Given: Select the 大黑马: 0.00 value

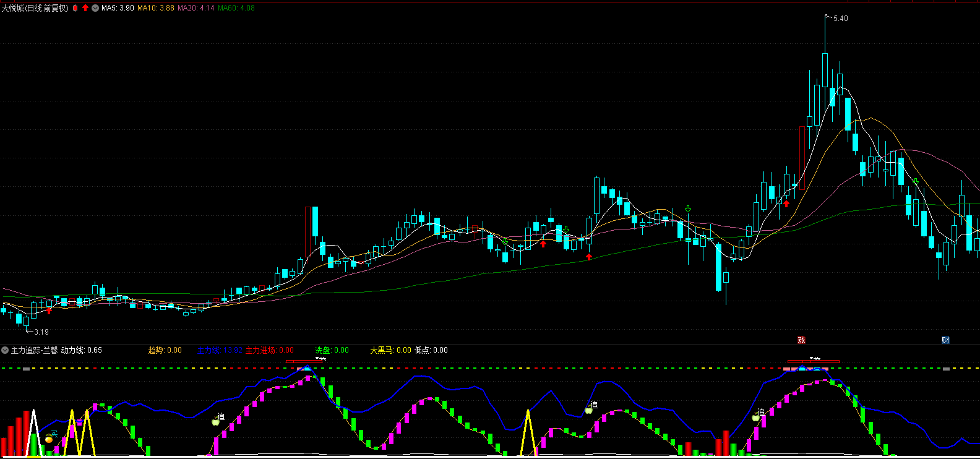Looking at the screenshot, I should pyautogui.click(x=390, y=350).
